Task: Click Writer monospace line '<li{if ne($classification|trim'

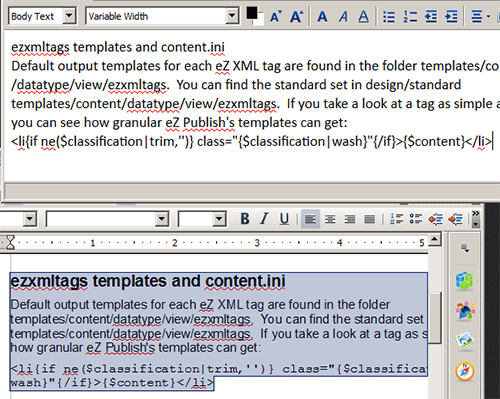Action: point(218,369)
